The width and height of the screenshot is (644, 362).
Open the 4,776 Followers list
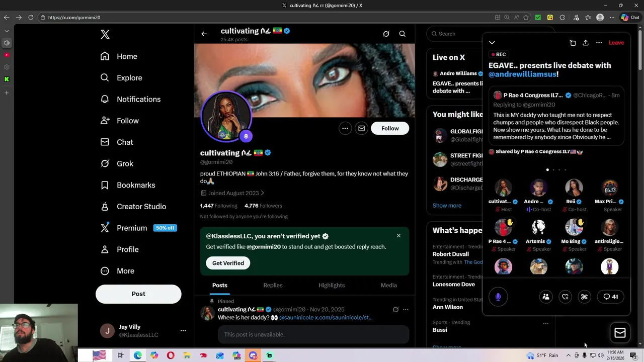[x=263, y=206]
